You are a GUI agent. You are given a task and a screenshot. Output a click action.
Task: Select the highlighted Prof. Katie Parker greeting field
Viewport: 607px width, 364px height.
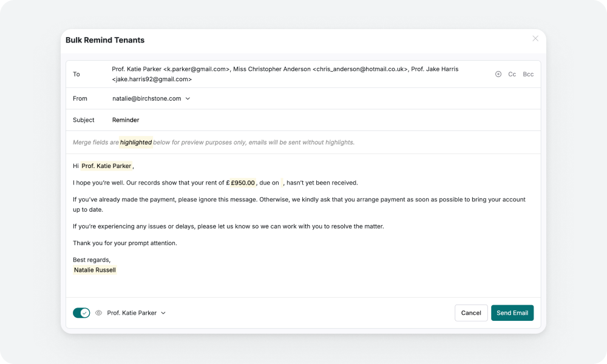pyautogui.click(x=106, y=165)
